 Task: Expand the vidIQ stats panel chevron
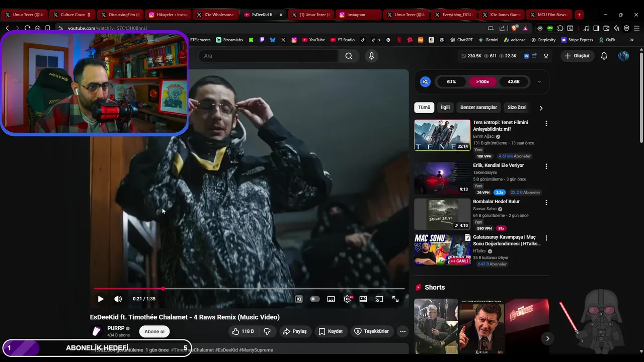tap(539, 81)
